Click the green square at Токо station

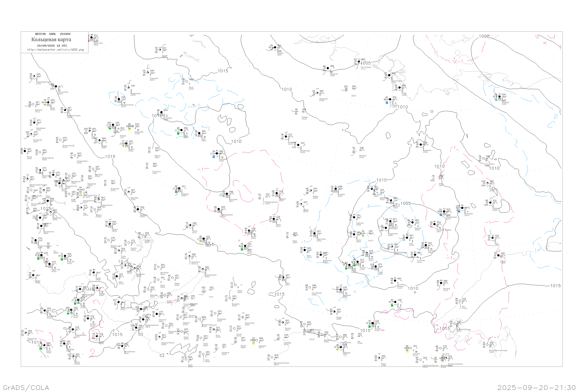coord(392,306)
